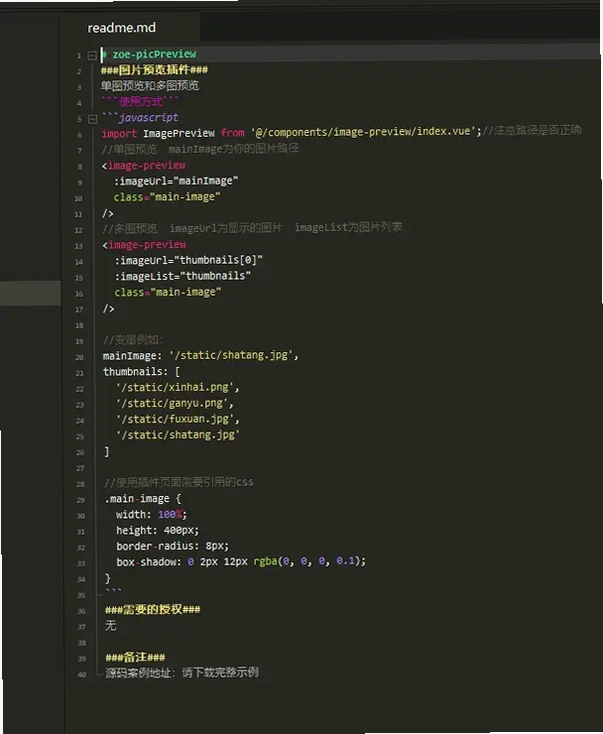Click class="main-image" on line 10

[167, 197]
